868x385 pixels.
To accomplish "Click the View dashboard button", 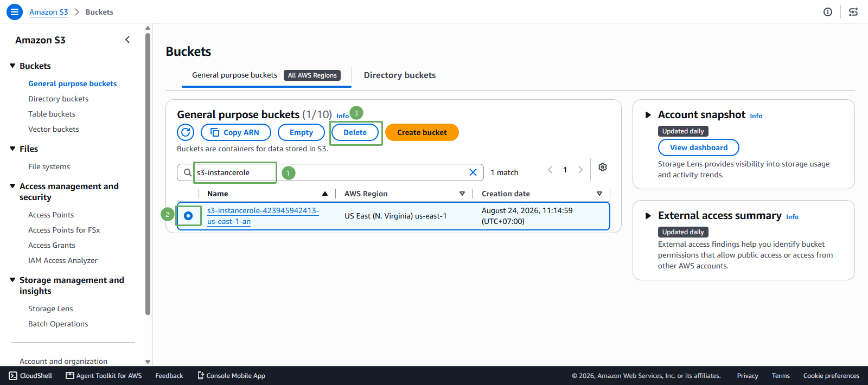I will [699, 147].
